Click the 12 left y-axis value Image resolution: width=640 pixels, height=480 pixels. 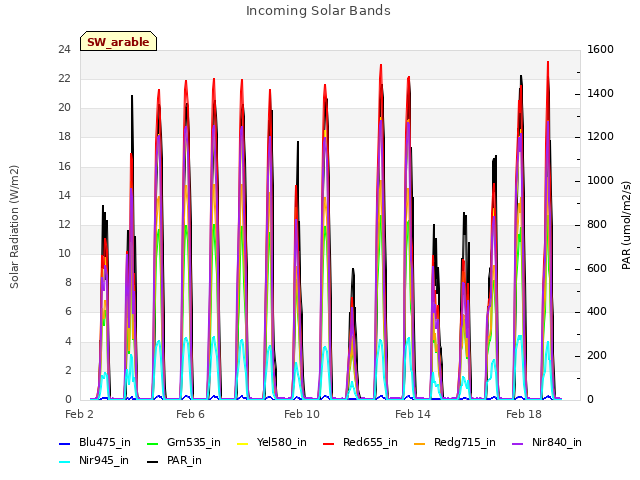click(64, 224)
